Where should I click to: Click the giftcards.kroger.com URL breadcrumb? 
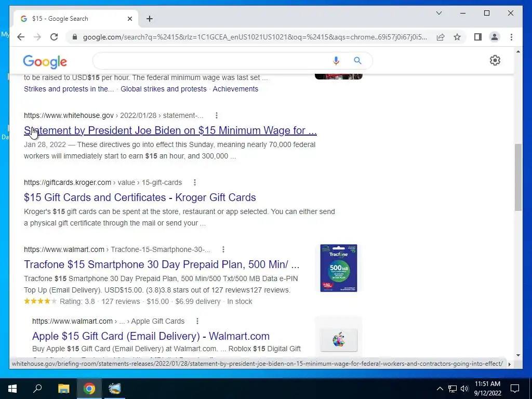point(103,182)
